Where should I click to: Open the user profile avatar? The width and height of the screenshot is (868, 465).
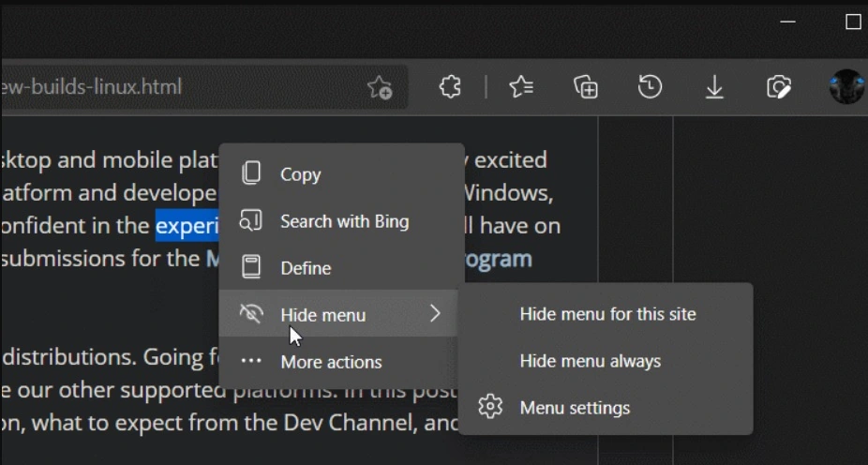pos(846,87)
